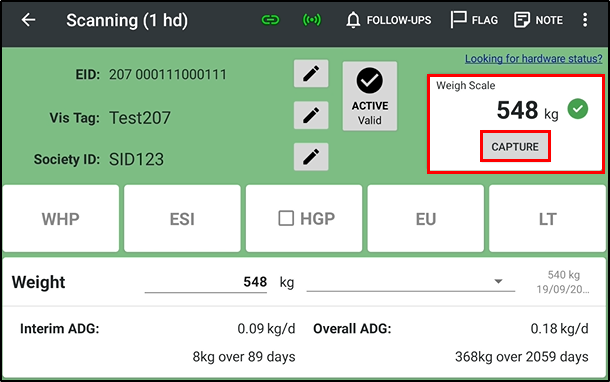Check the HGP checkbox
The image size is (610, 382).
click(x=286, y=218)
